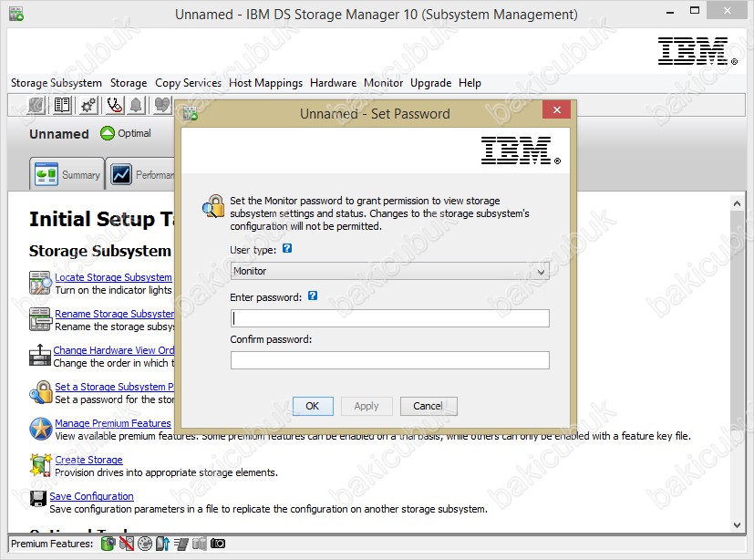The height and width of the screenshot is (560, 754).
Task: Click the green cylinder camera premium feature icon
Action: point(108,544)
